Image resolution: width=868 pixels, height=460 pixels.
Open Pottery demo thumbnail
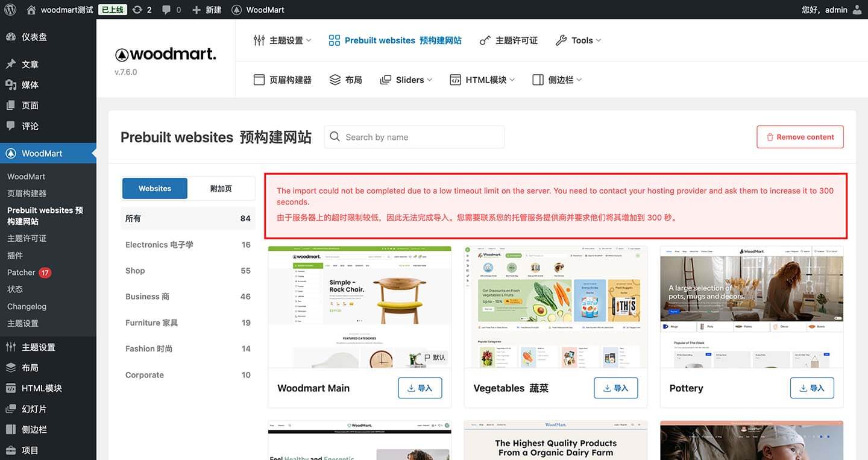752,307
